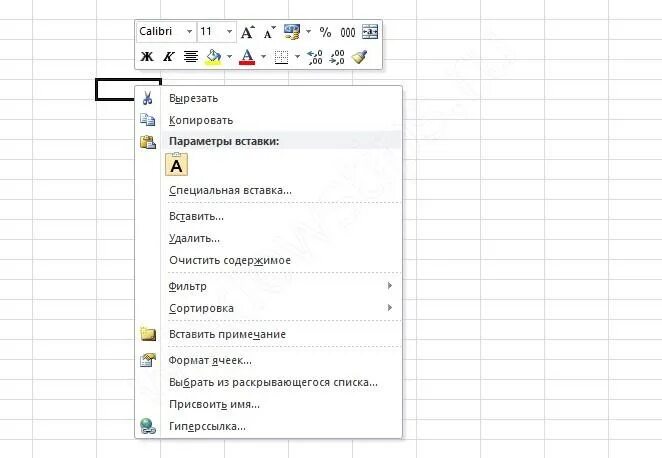Select Удалить... menu entry
662x458 pixels.
click(268, 238)
